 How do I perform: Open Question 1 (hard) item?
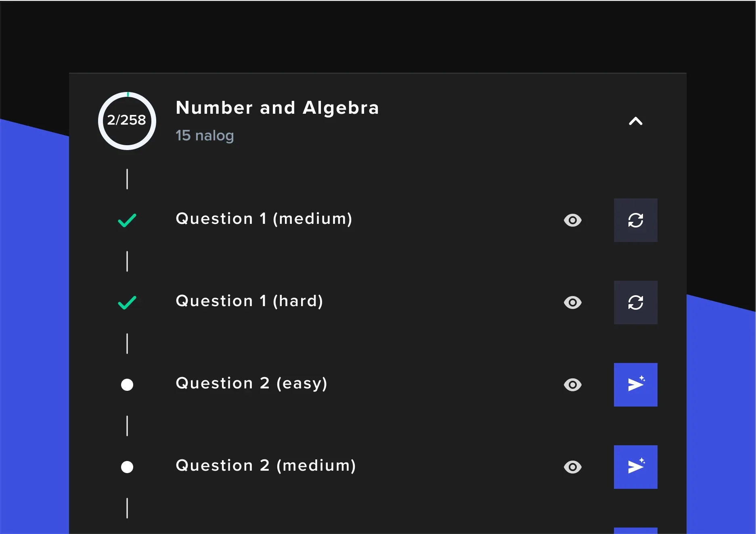(249, 301)
